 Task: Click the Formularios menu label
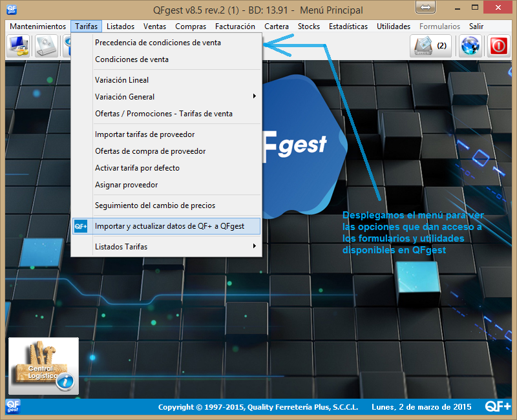(x=439, y=26)
